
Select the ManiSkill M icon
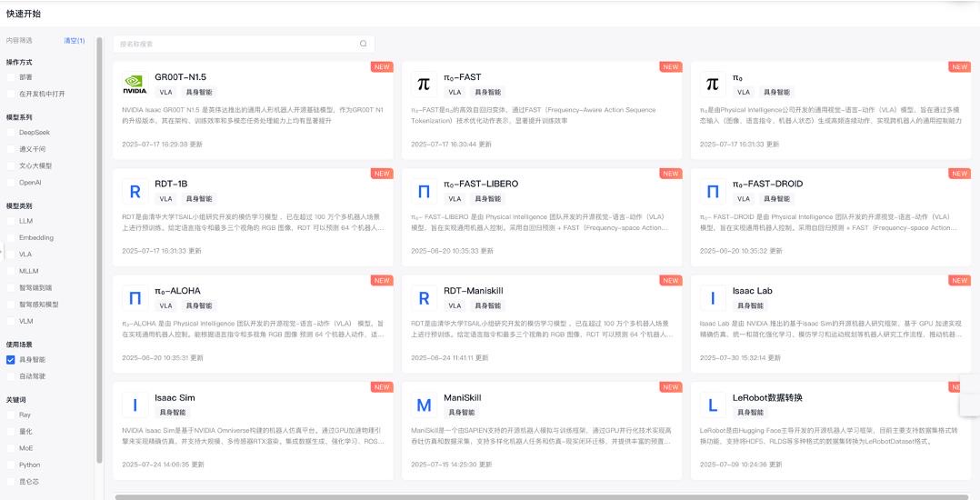click(x=424, y=405)
